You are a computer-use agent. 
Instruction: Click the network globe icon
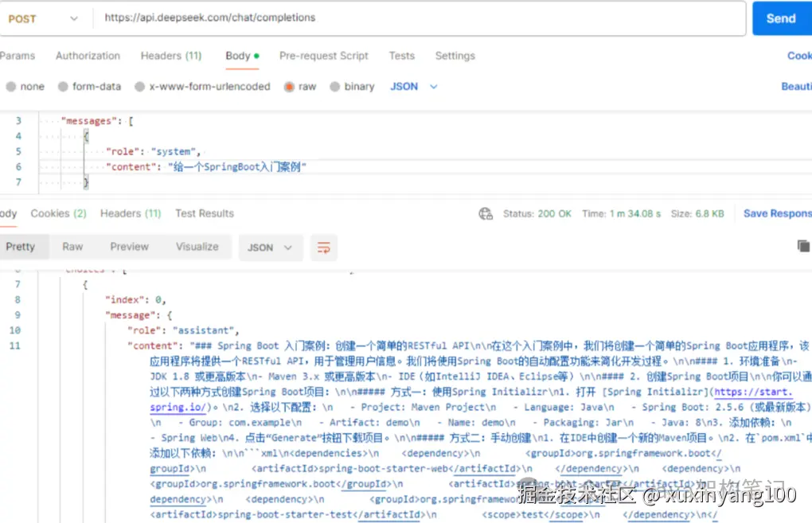tap(486, 213)
